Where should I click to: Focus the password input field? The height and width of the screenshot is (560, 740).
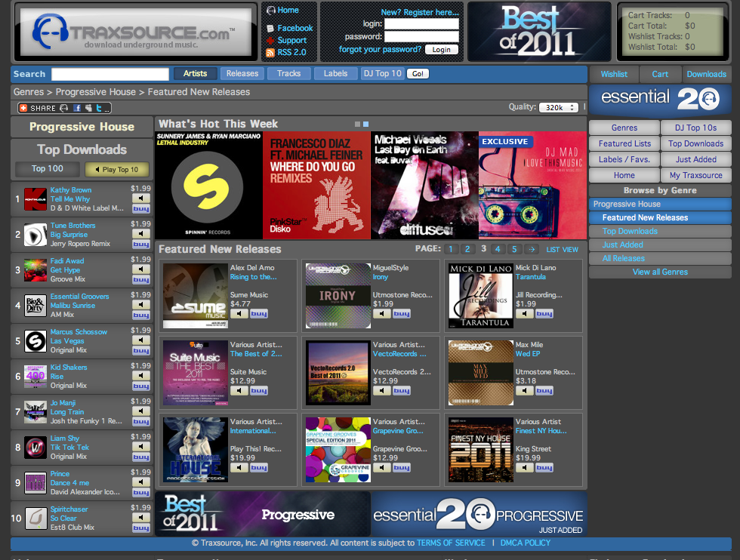tap(421, 36)
